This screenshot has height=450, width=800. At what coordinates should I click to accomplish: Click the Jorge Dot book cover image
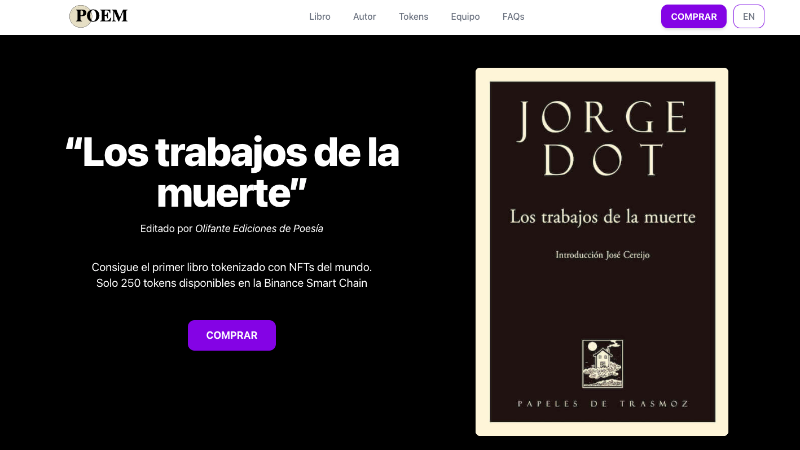[x=602, y=252]
